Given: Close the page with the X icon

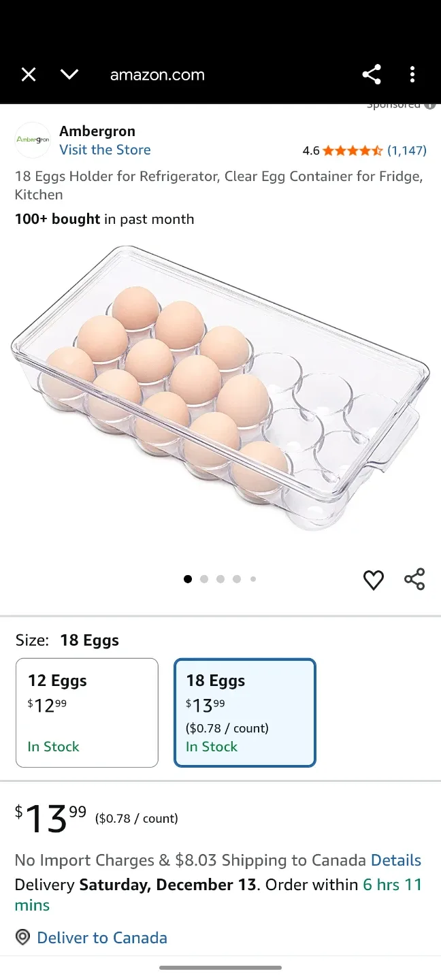Looking at the screenshot, I should [29, 75].
